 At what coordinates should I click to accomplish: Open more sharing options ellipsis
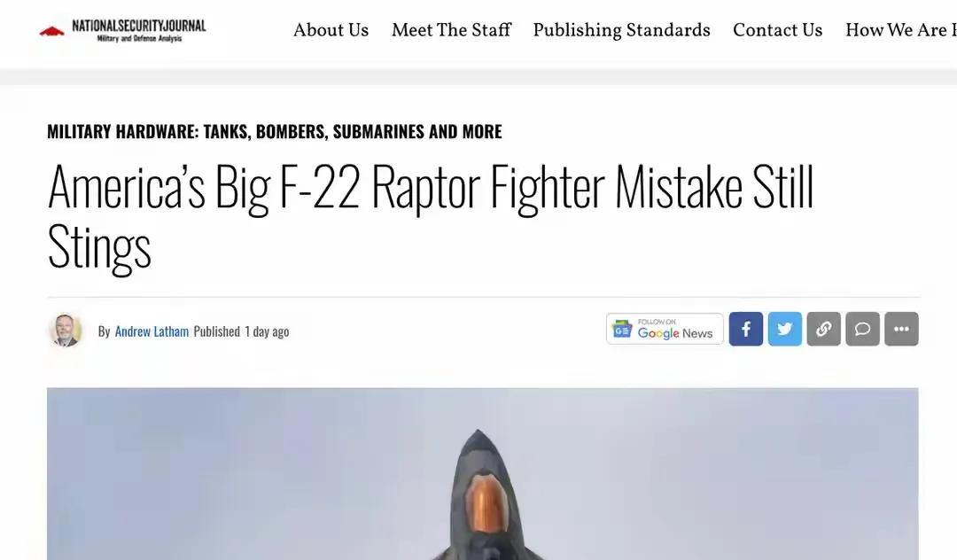pyautogui.click(x=901, y=329)
